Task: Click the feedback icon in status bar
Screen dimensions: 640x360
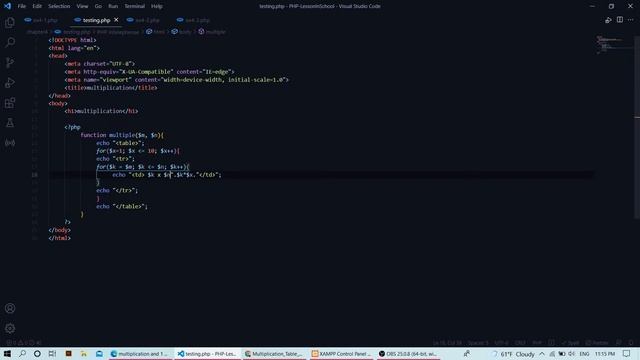Action: (619, 342)
